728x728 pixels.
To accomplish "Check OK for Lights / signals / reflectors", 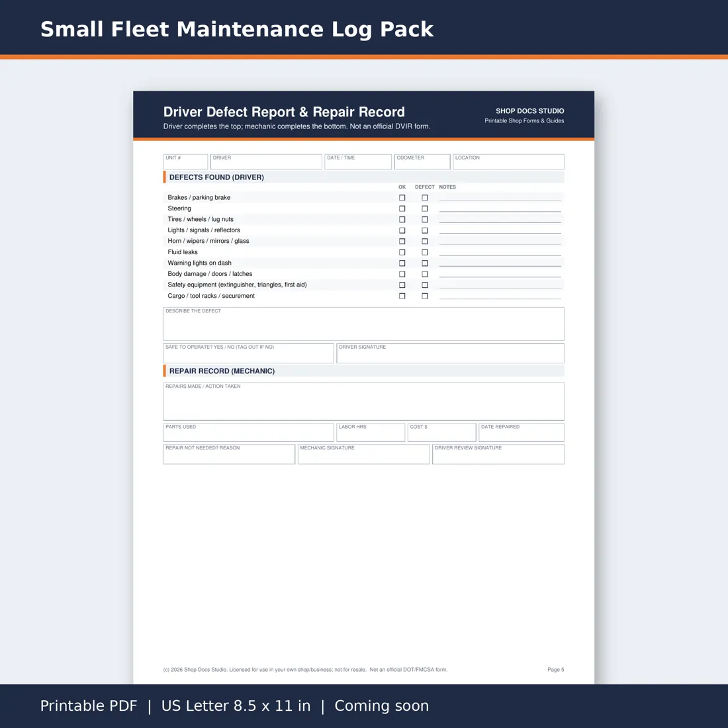I will click(402, 230).
